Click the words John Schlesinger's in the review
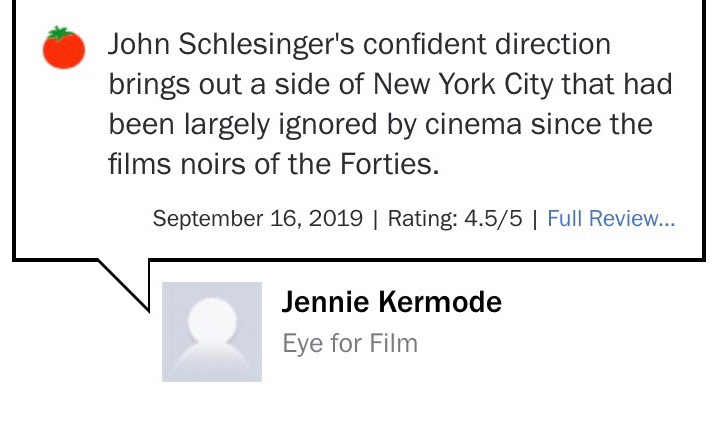 (231, 45)
